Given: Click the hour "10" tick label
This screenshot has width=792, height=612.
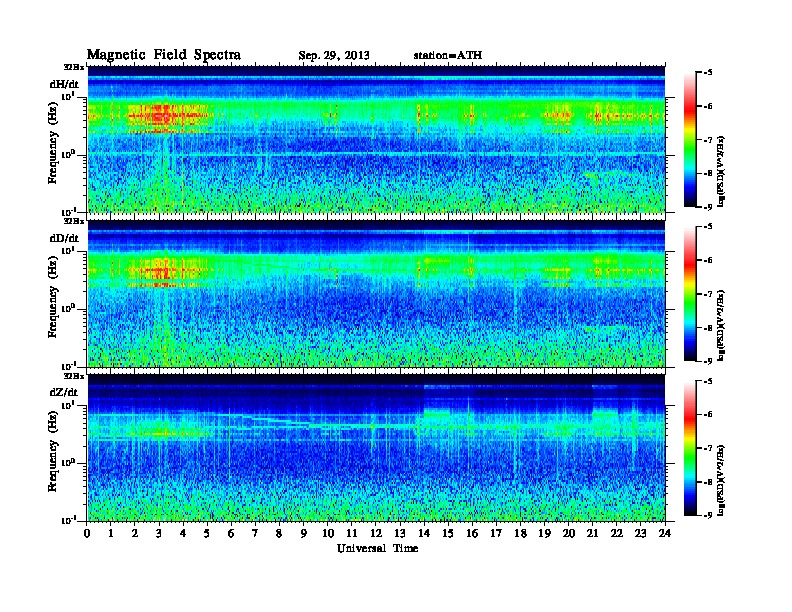Looking at the screenshot, I should pyautogui.click(x=328, y=534).
